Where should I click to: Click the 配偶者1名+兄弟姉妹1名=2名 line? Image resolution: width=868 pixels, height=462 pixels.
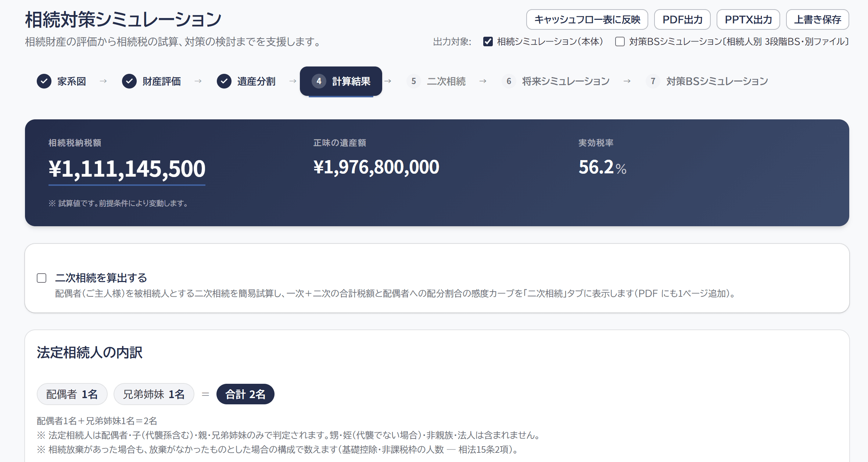97,421
